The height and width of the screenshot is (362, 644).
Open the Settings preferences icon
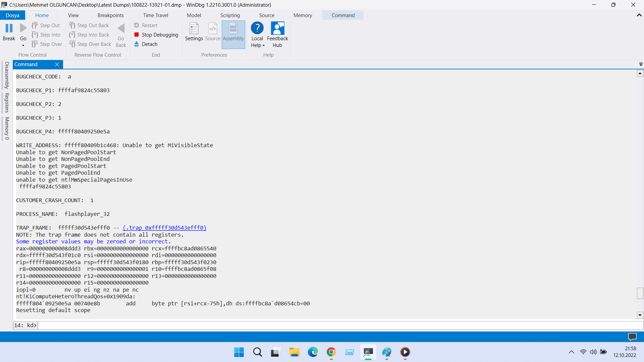(x=194, y=29)
